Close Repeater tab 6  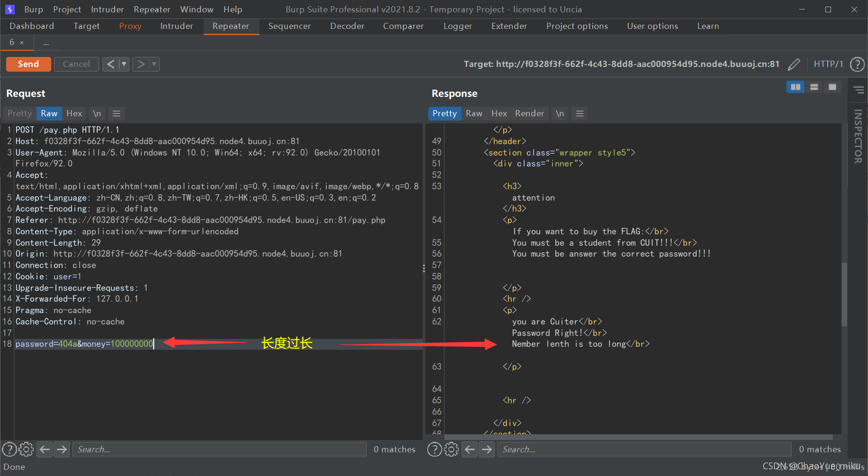click(22, 43)
